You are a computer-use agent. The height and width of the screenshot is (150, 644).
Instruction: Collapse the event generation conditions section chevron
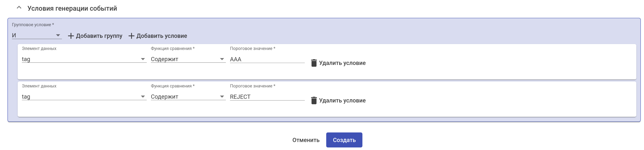click(x=19, y=8)
